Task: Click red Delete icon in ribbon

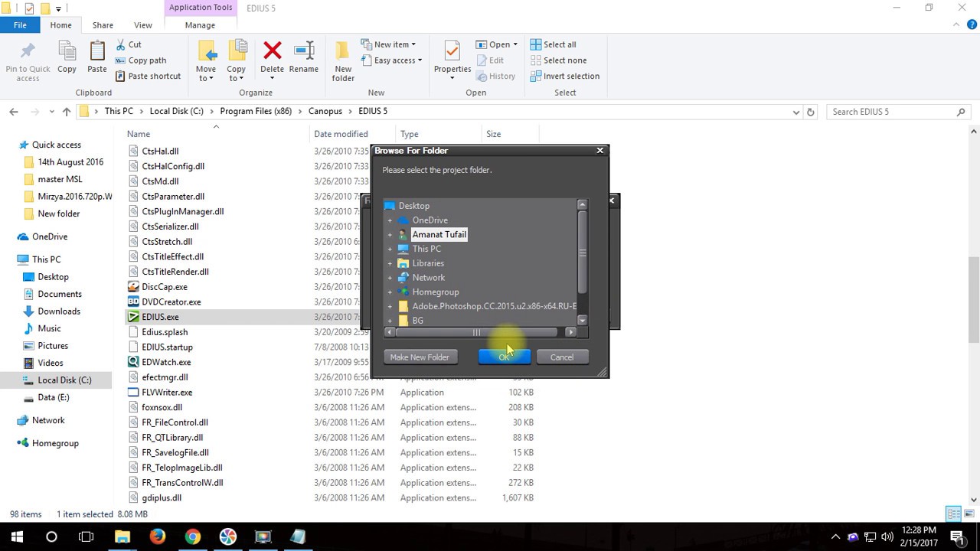Action: click(x=272, y=51)
